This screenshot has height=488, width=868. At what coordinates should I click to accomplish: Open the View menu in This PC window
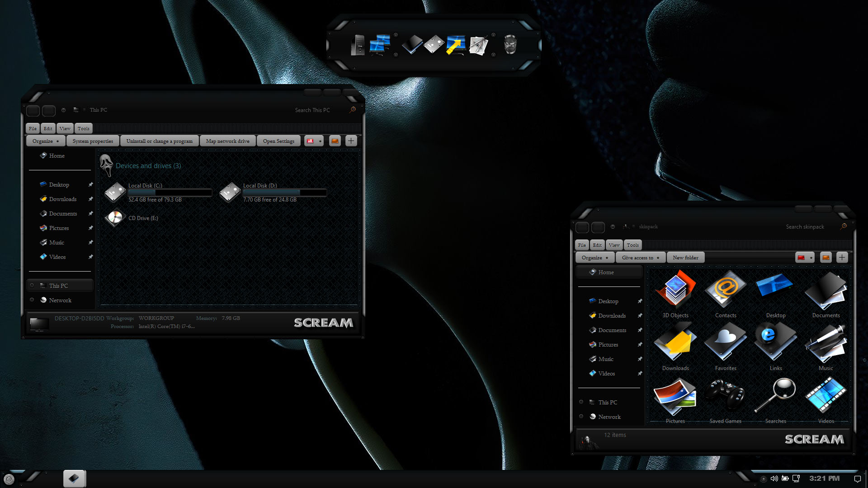click(65, 128)
